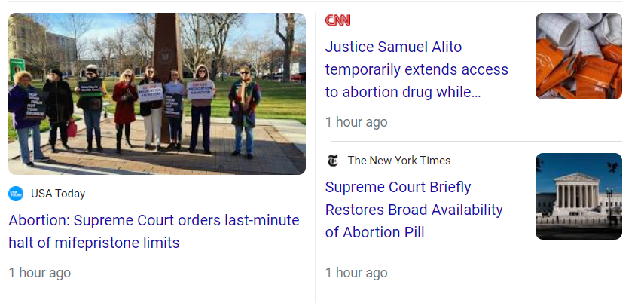Click the 'USA Today' source name

tap(58, 194)
